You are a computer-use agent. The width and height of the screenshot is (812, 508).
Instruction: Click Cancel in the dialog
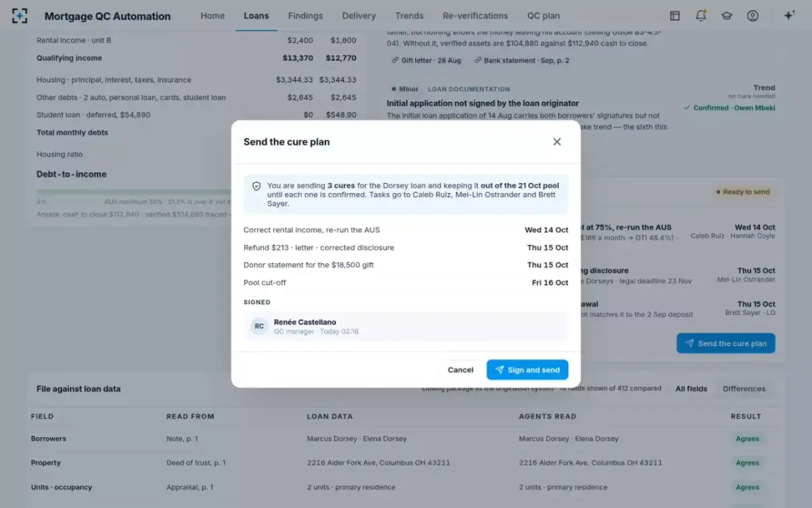tap(460, 370)
